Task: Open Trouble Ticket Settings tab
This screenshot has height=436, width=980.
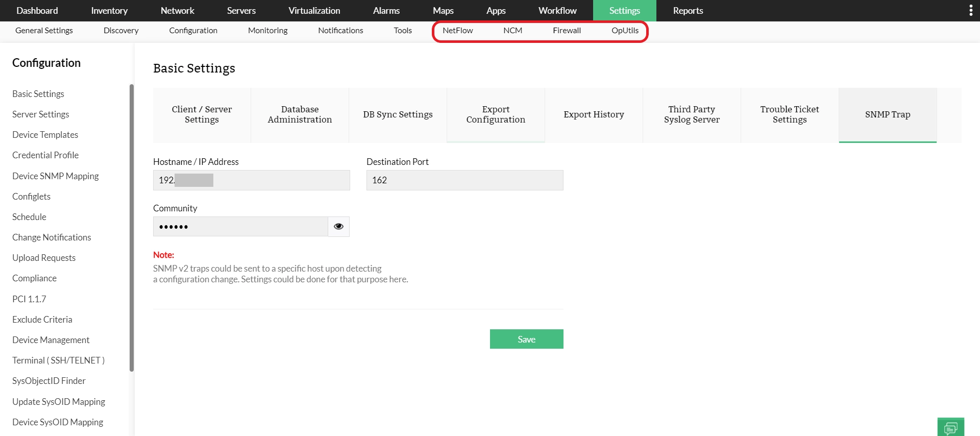Action: click(790, 115)
